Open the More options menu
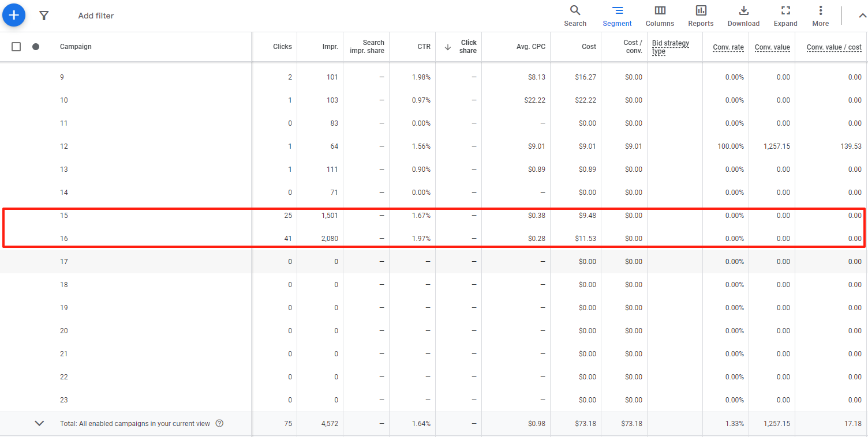Image resolution: width=868 pixels, height=437 pixels. [x=820, y=16]
